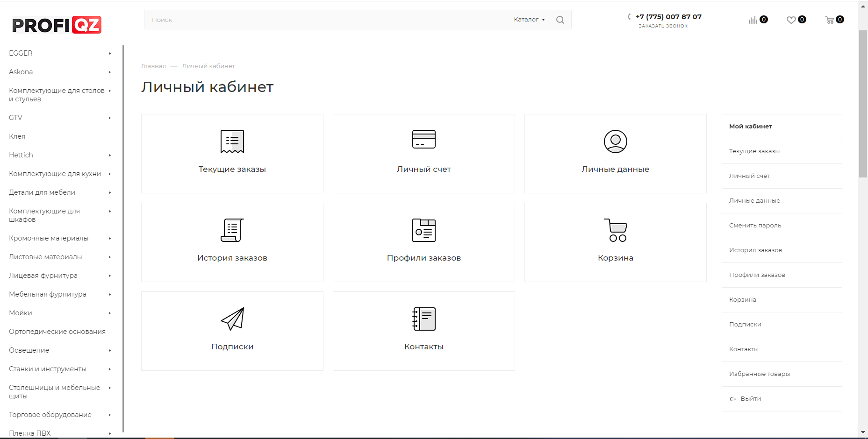868x439 pixels.
Task: Open Личный счет in side menu
Action: (782, 176)
